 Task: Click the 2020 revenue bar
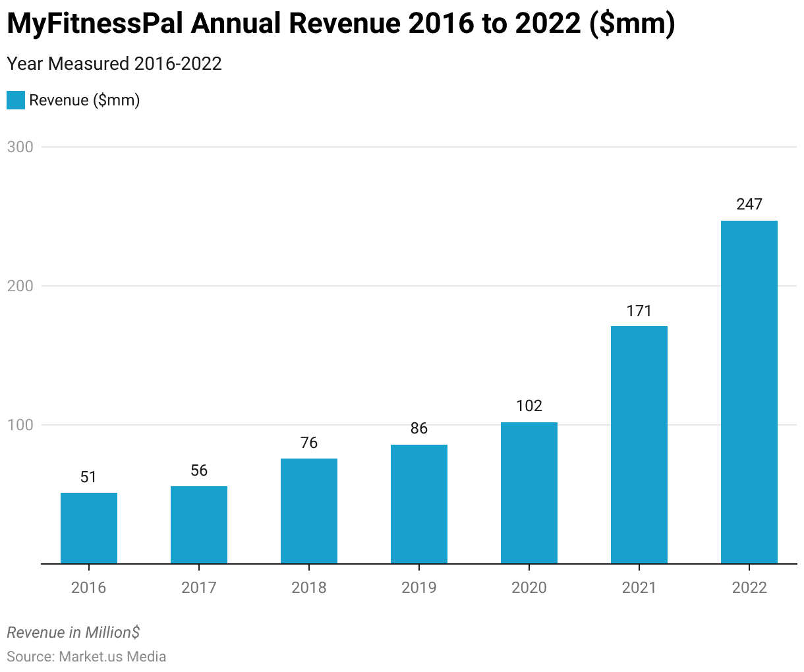pyautogui.click(x=529, y=493)
